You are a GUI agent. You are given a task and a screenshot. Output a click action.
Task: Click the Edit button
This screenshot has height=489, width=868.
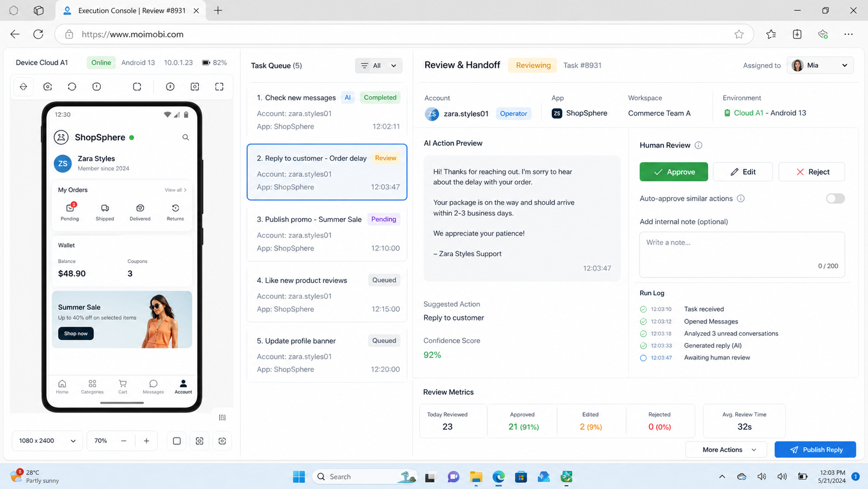tap(742, 172)
